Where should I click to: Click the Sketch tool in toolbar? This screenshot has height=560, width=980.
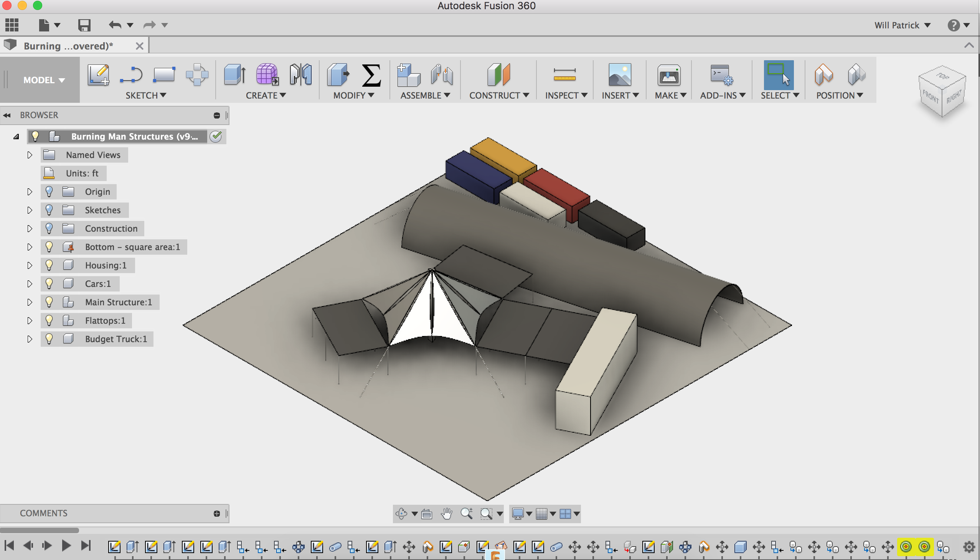(x=100, y=74)
